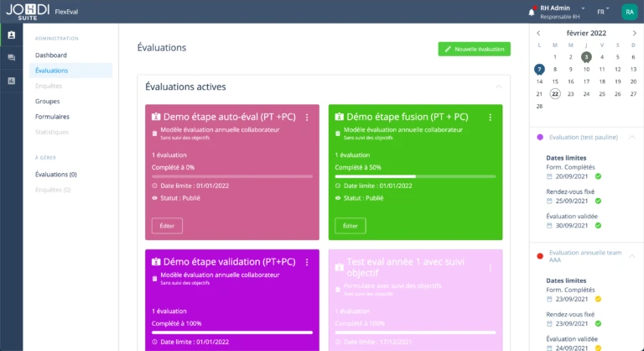The width and height of the screenshot is (644, 351).
Task: Click the RA user avatar
Action: 628,12
